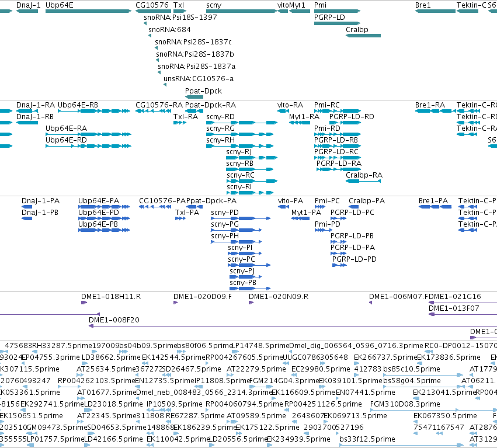Click the CG10576-RA transcript label
Screen dimensions: 497x448
click(159, 105)
